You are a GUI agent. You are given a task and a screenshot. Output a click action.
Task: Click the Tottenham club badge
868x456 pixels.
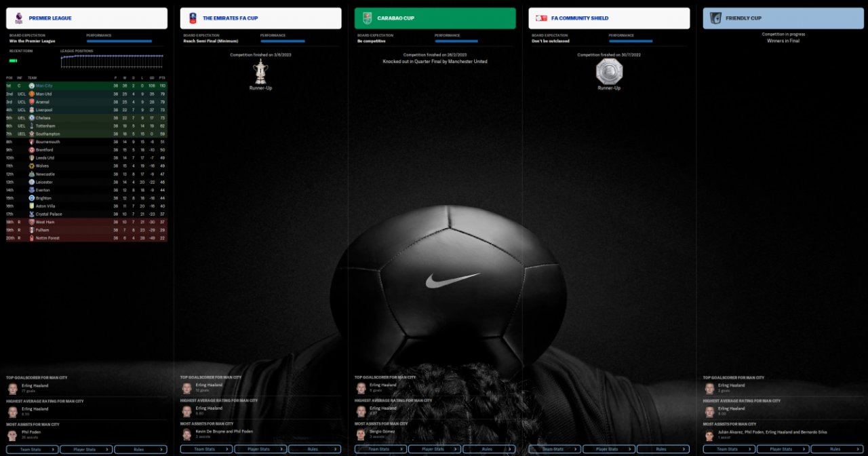(x=32, y=126)
